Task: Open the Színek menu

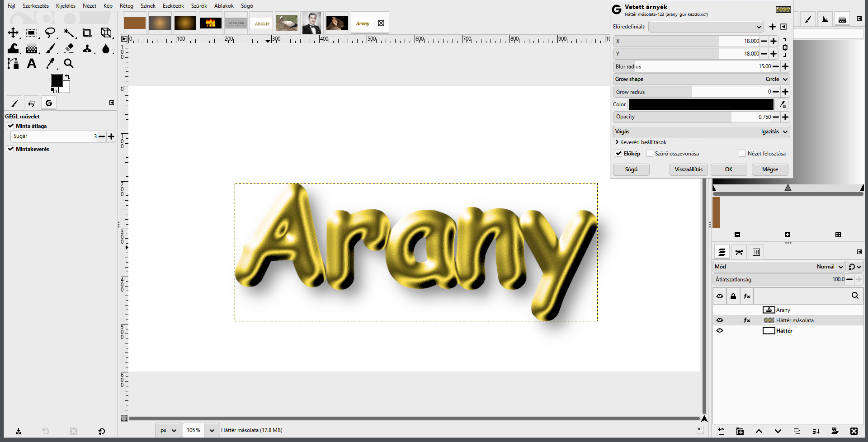Action: pyautogui.click(x=148, y=6)
